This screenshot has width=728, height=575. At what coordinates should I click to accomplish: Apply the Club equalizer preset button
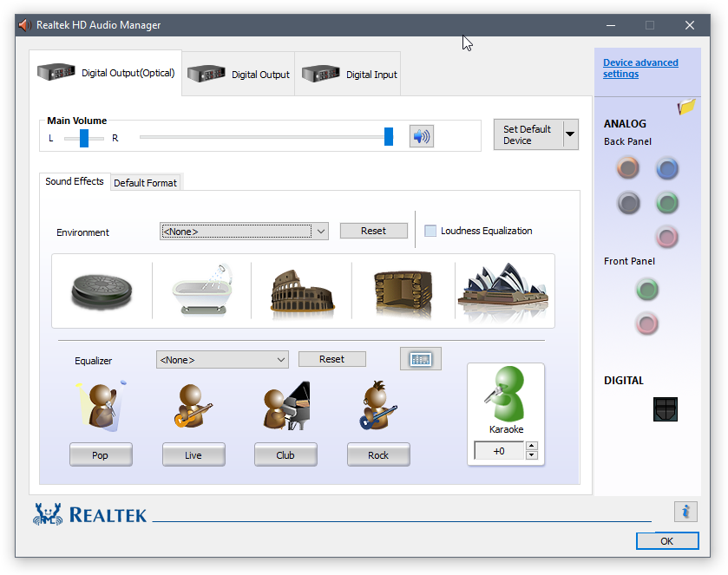(x=285, y=454)
